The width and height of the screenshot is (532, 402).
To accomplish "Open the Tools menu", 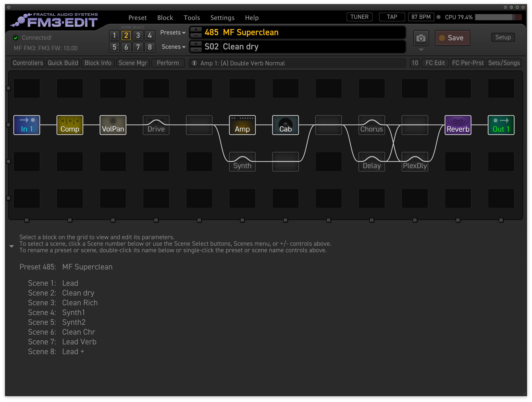I will [192, 18].
